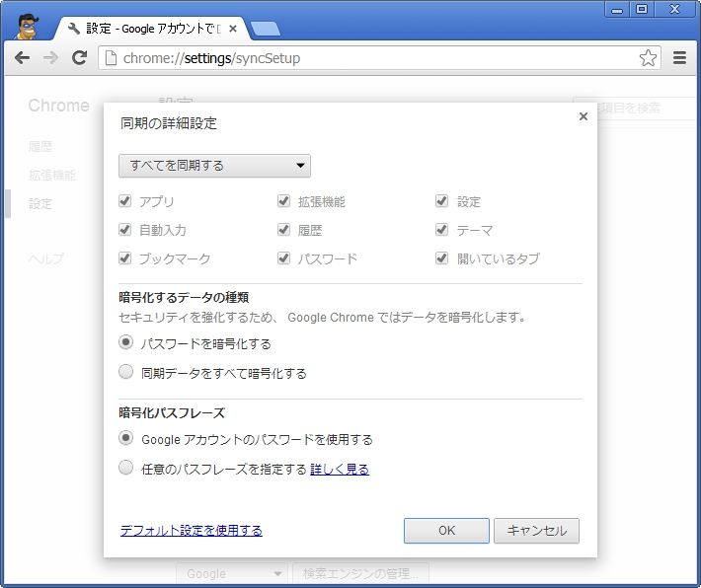701x588 pixels.
Task: Toggle the ブックマーク checkbox
Action: (x=124, y=258)
